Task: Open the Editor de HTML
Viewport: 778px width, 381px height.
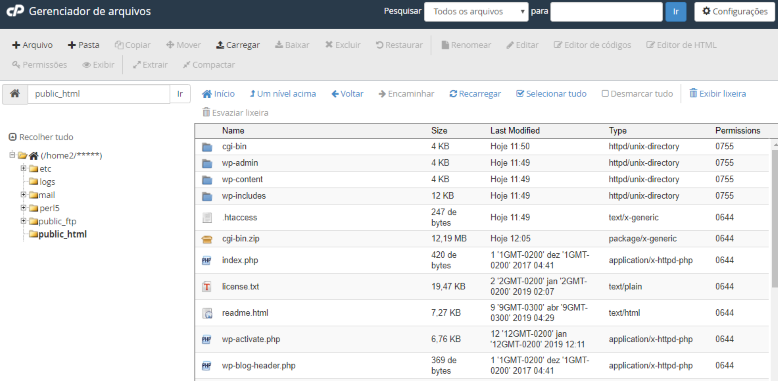Action: pyautogui.click(x=681, y=45)
